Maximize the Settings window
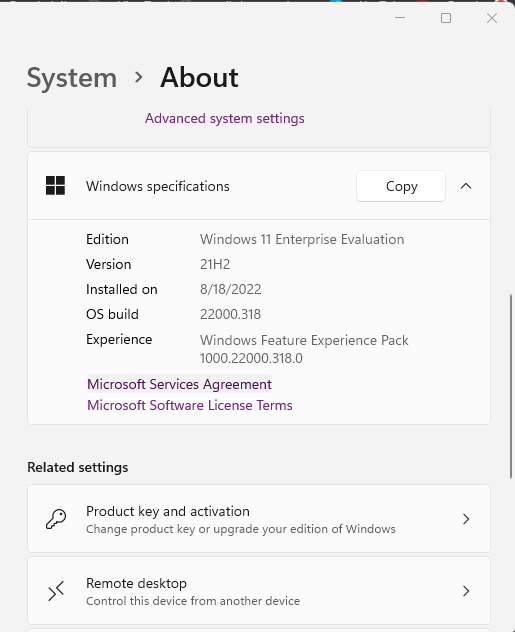The height and width of the screenshot is (632, 515). click(446, 18)
